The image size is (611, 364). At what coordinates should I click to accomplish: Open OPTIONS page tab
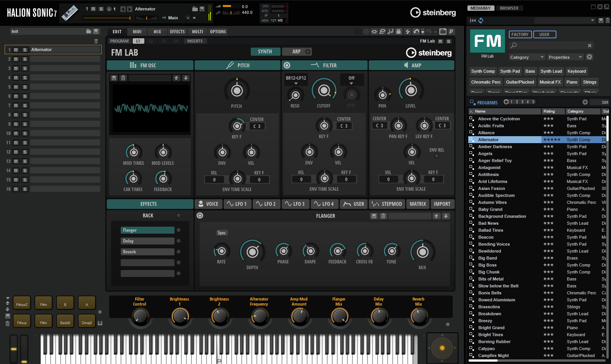[218, 32]
